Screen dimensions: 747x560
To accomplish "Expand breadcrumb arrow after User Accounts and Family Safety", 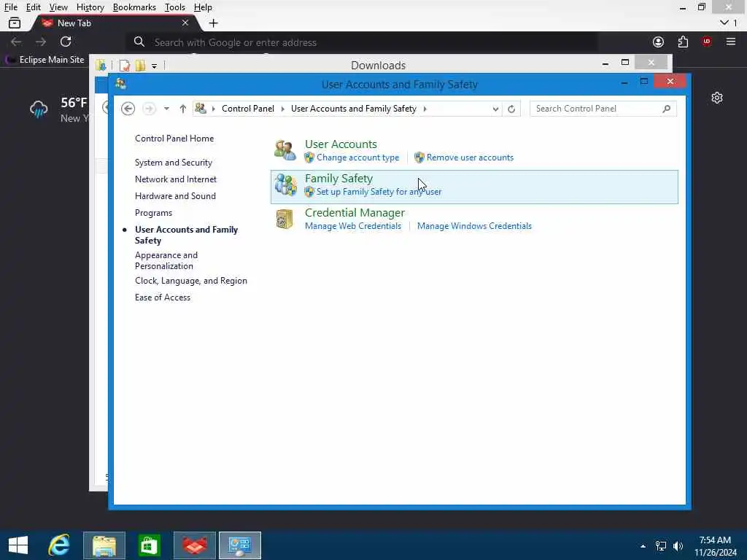I will click(425, 109).
